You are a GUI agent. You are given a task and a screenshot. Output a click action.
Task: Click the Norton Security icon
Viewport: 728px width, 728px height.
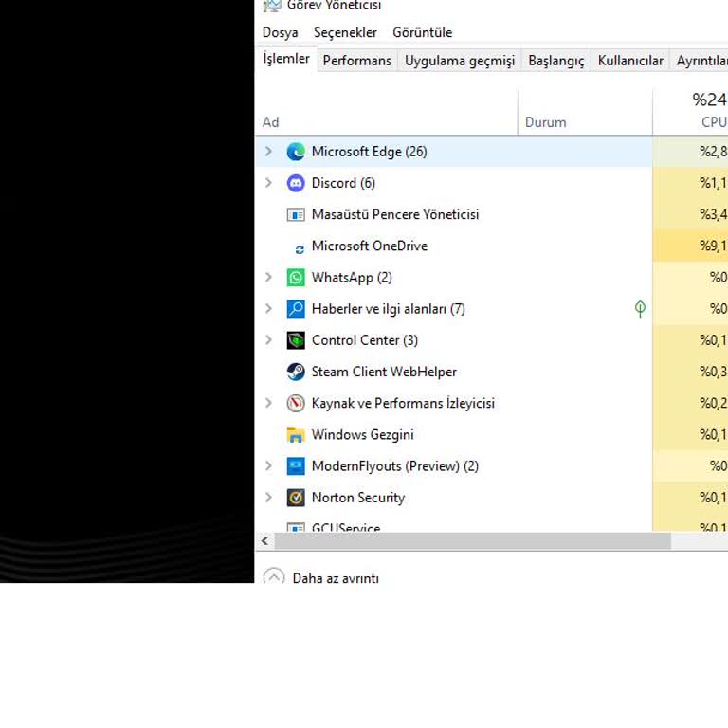296,498
